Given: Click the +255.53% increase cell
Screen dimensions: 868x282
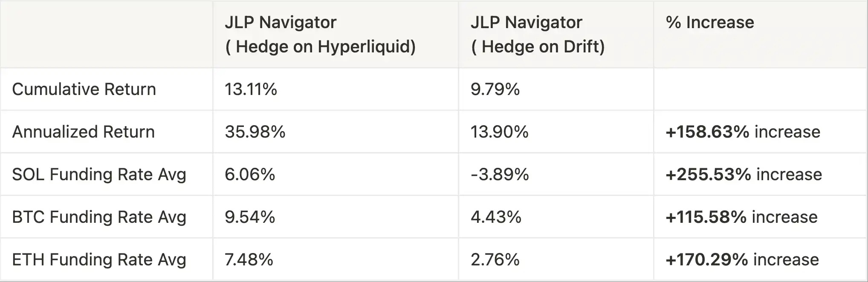Looking at the screenshot, I should 744,175.
